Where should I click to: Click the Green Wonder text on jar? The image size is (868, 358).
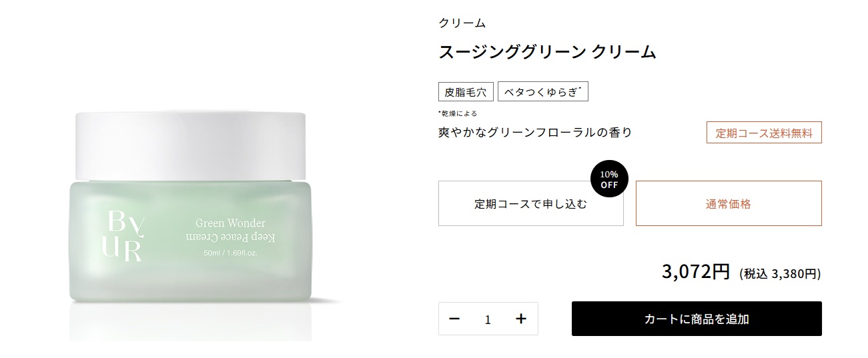pyautogui.click(x=230, y=223)
